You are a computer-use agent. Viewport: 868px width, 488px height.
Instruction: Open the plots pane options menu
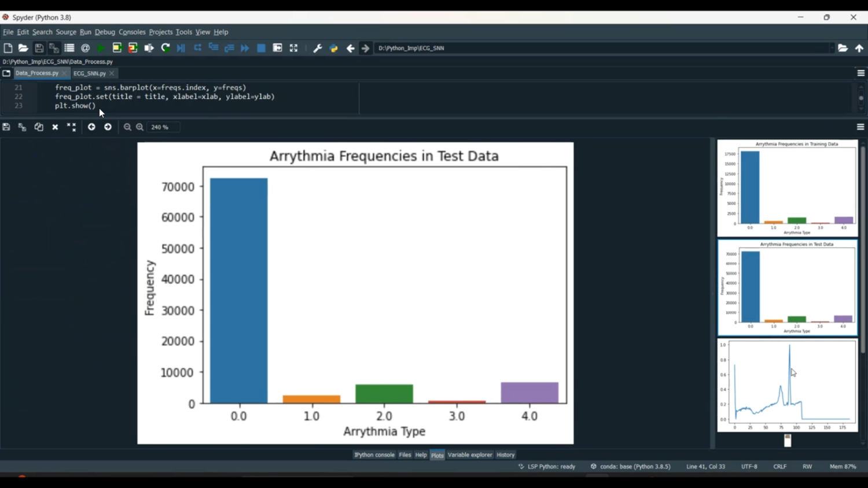coord(860,127)
